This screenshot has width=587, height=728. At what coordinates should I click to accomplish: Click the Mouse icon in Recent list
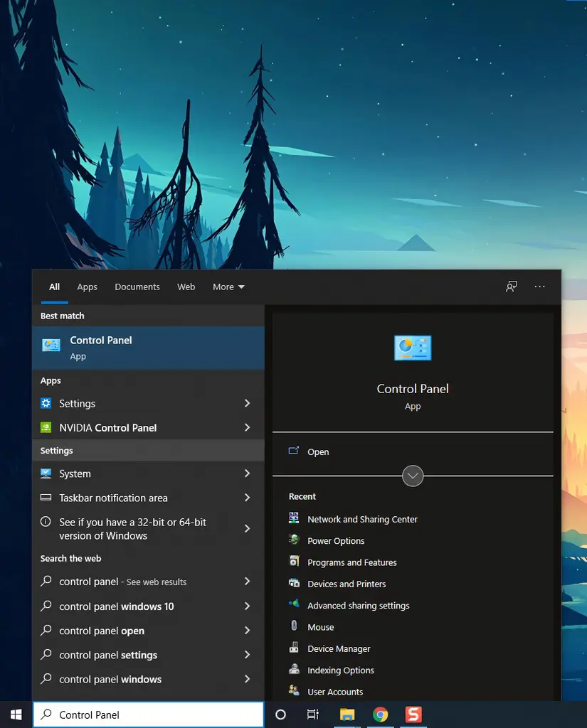[x=294, y=626]
